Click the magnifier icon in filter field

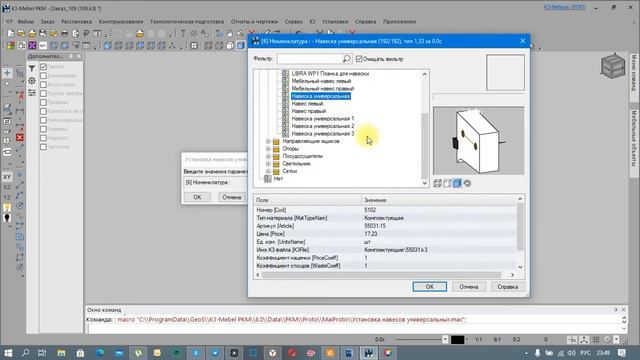[x=346, y=59]
